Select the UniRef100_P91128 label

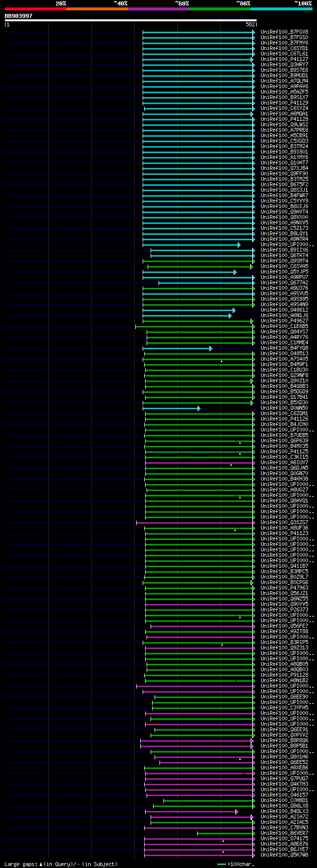pos(284,675)
